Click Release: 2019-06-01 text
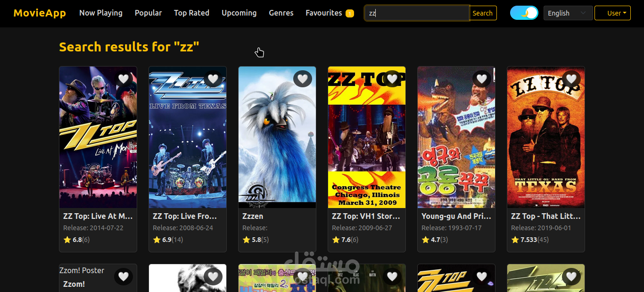The height and width of the screenshot is (292, 644). pos(541,228)
